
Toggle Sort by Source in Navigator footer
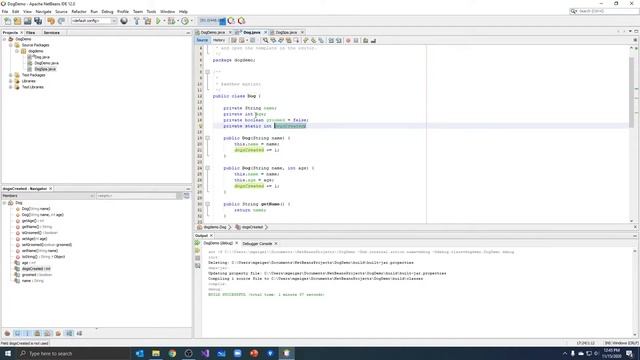pos(79,333)
